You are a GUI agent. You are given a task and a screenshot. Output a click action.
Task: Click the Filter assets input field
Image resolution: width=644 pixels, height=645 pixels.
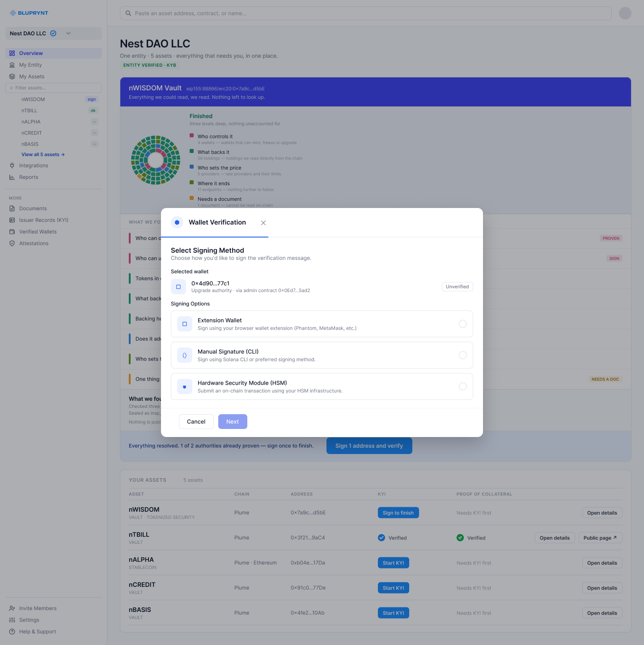[x=54, y=88]
